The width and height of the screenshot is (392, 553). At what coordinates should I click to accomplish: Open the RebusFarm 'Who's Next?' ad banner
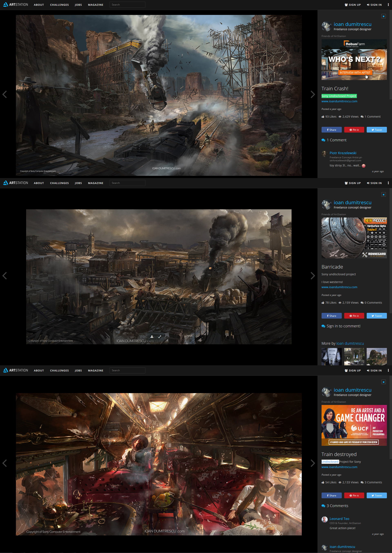[354, 60]
